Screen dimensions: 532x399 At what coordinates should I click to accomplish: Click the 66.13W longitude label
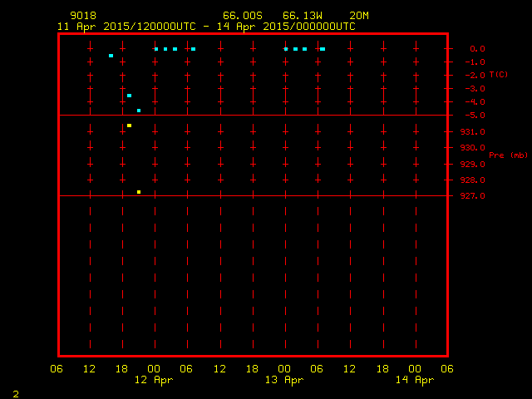(303, 16)
